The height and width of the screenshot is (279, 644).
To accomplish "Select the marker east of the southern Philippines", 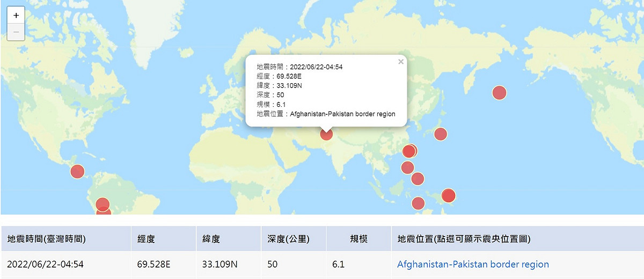I will (x=418, y=179).
